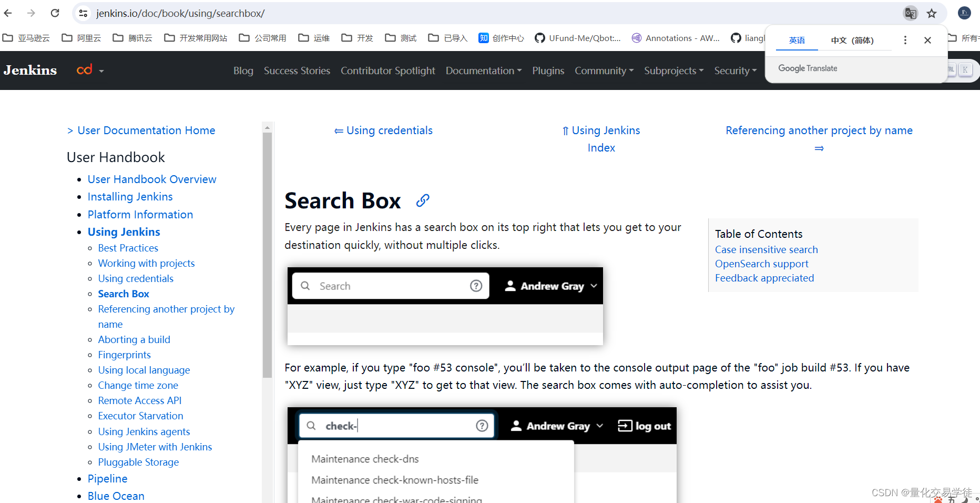The height and width of the screenshot is (503, 980).
Task: Open Fingerprints in sidebar
Action: pos(125,355)
